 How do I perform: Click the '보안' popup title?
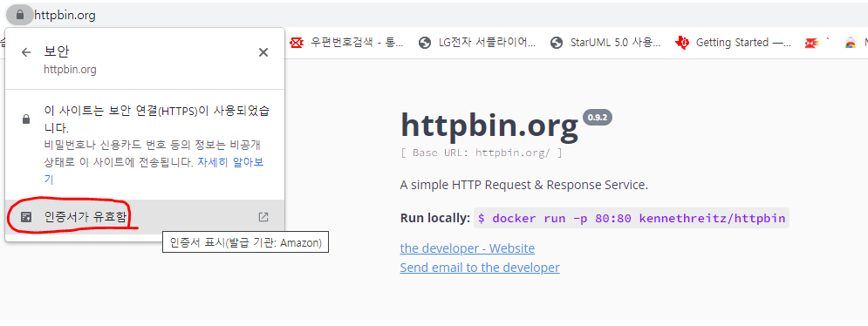(x=57, y=51)
